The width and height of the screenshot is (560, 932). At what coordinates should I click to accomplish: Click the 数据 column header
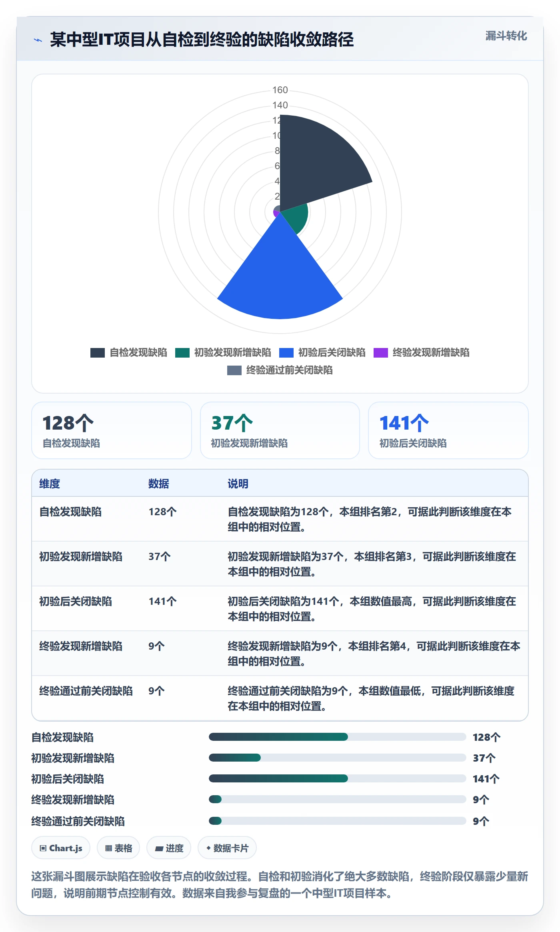tap(159, 484)
